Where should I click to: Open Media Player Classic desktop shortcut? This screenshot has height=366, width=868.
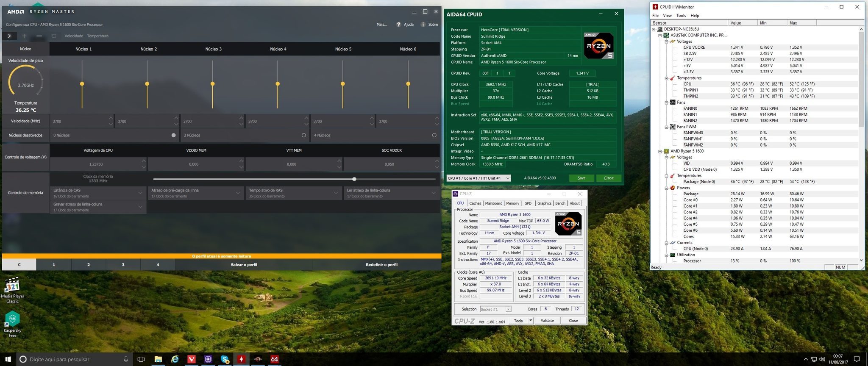pyautogui.click(x=12, y=290)
